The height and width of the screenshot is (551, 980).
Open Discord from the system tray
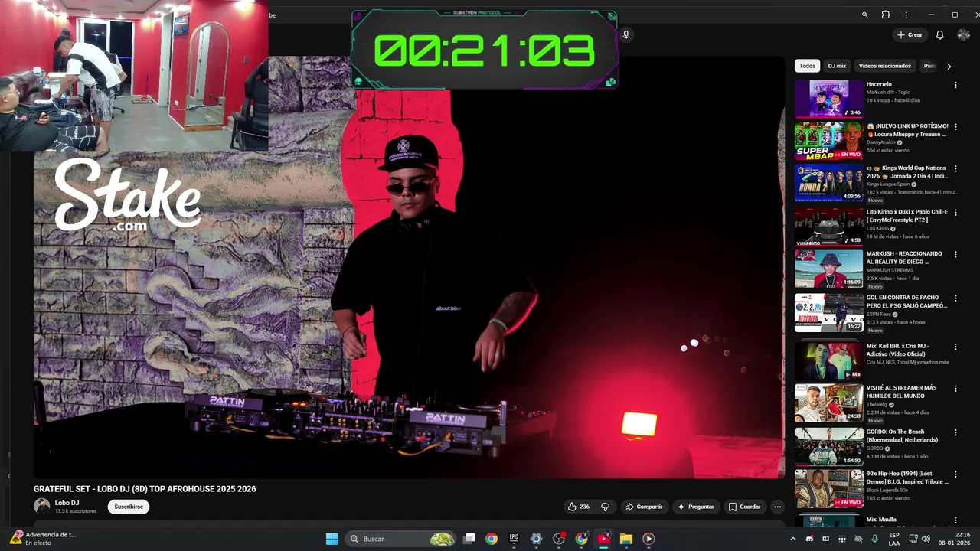pos(809,539)
